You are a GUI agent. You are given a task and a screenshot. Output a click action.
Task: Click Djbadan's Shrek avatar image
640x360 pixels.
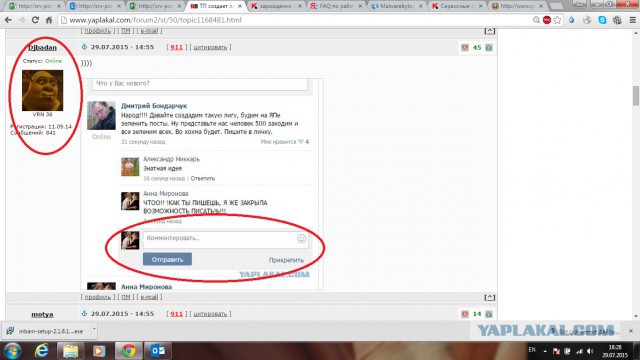pos(42,90)
